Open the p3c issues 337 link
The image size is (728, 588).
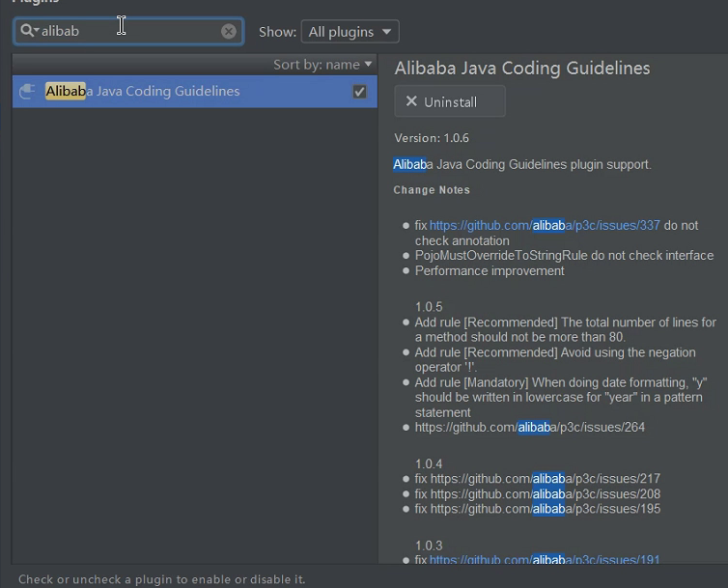coord(545,225)
